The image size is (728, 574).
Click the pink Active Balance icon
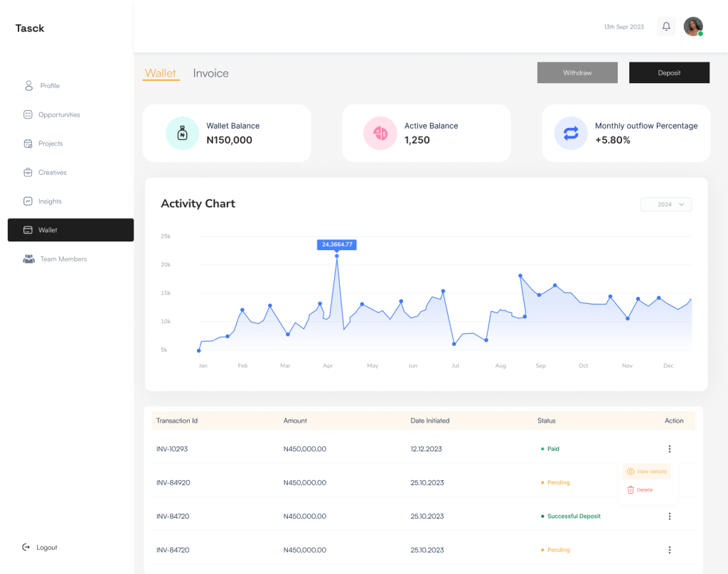[x=380, y=134]
